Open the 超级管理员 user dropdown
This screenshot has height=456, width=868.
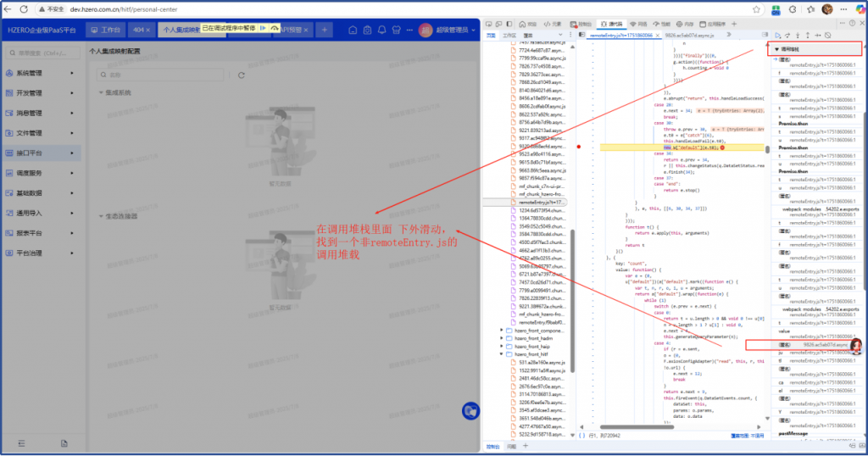[453, 31]
